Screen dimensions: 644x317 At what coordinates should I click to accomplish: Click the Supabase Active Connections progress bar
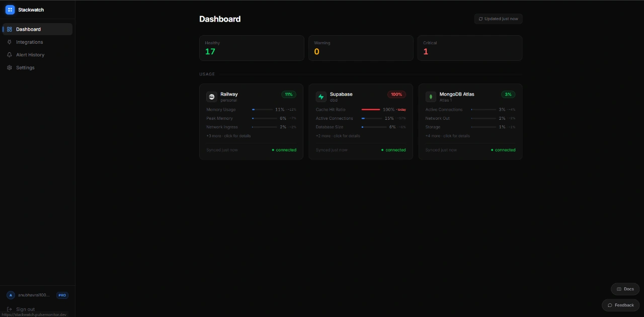(371, 118)
